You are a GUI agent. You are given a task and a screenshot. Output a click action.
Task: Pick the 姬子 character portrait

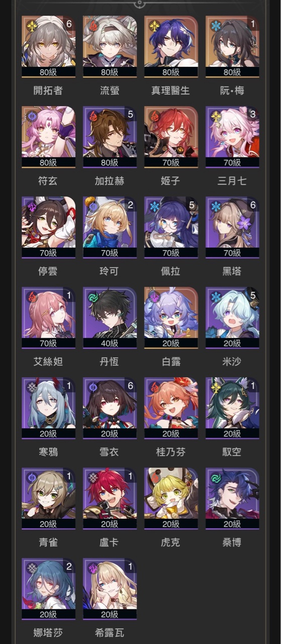point(171,137)
